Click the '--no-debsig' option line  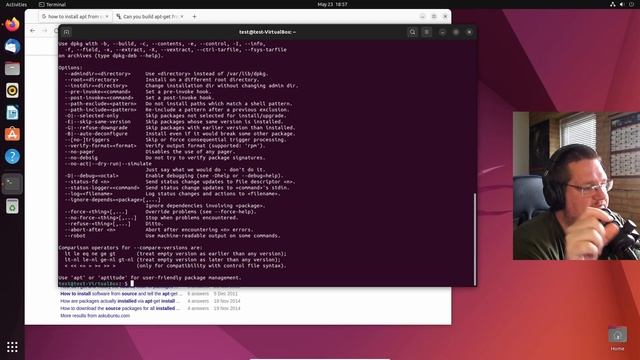(164, 158)
